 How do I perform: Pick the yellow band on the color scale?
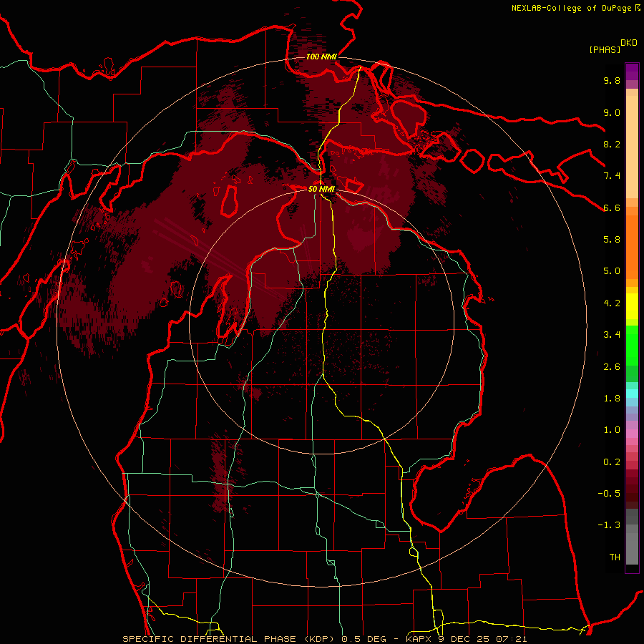click(x=632, y=306)
